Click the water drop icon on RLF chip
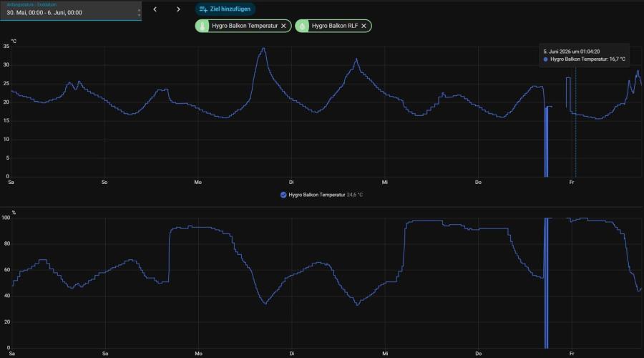644x358 pixels. coord(302,26)
